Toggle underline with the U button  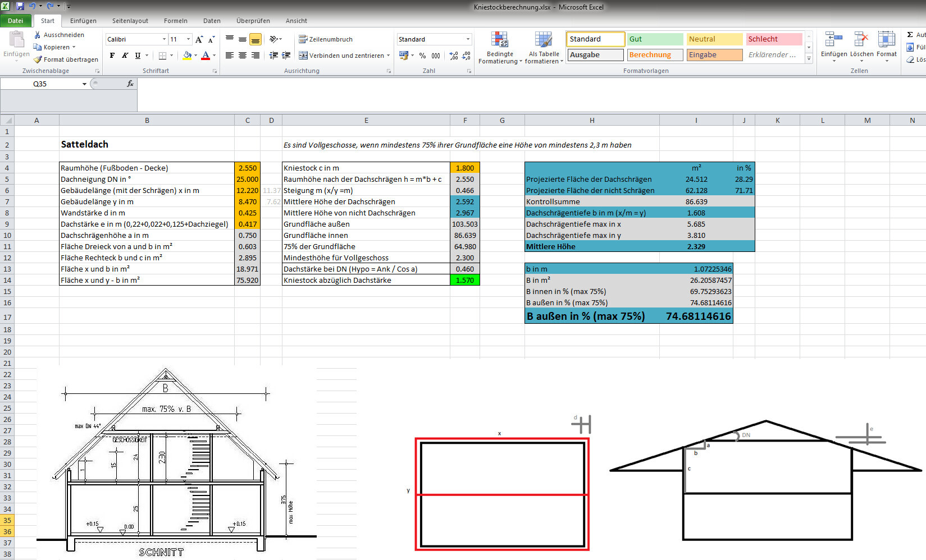pyautogui.click(x=136, y=56)
